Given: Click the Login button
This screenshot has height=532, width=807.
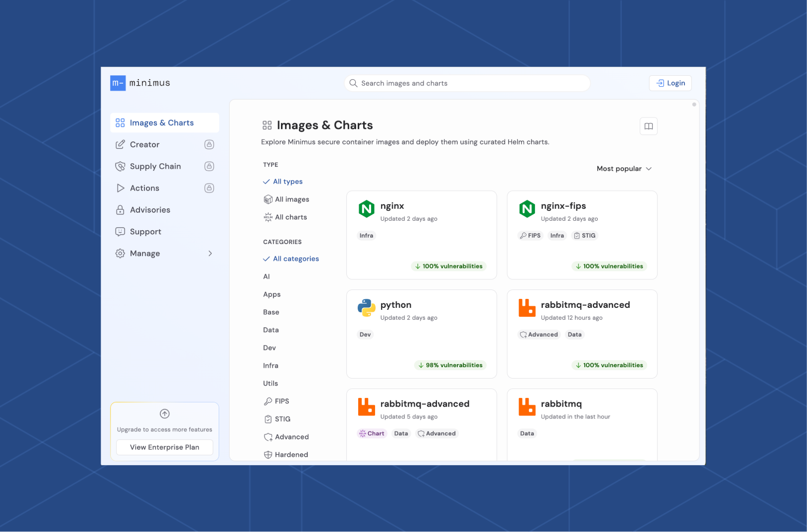Looking at the screenshot, I should (x=670, y=83).
